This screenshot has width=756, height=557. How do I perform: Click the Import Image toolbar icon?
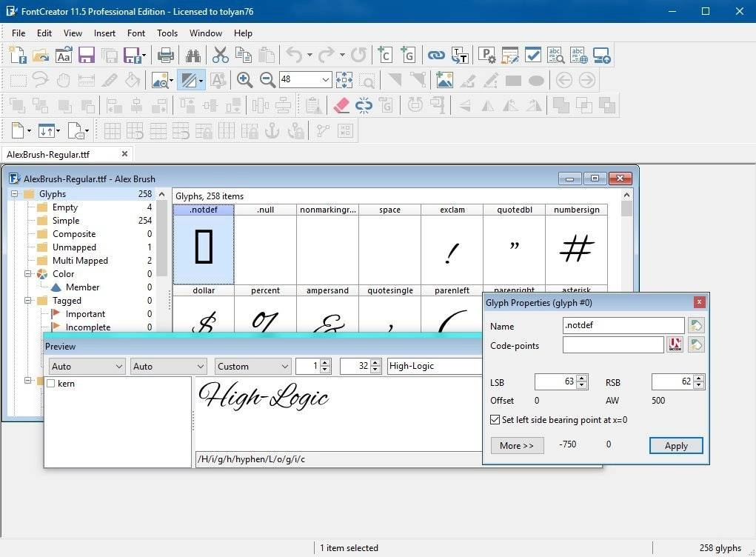tap(444, 80)
